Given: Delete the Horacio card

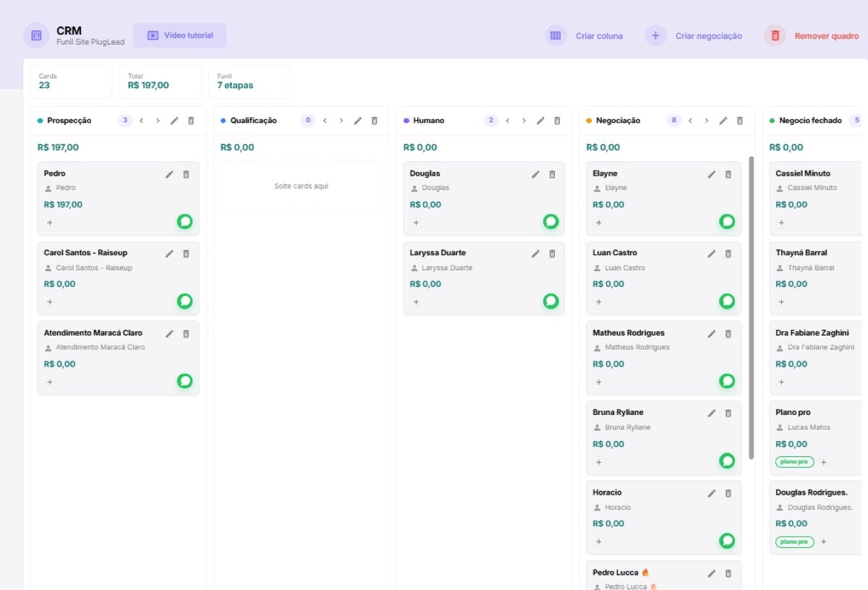Looking at the screenshot, I should click(728, 493).
